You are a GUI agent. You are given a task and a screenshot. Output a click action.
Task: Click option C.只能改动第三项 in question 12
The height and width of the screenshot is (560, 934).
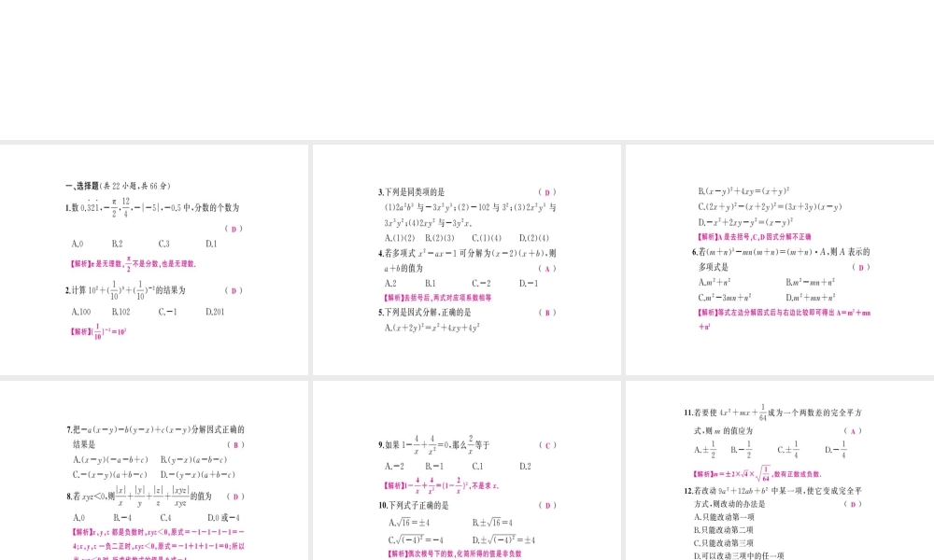(724, 543)
